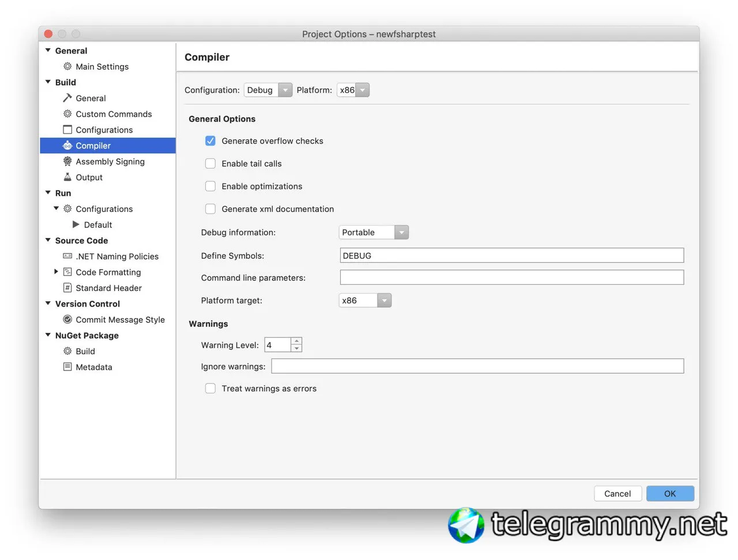Open the Debug information dropdown
The image size is (738, 560).
[374, 232]
